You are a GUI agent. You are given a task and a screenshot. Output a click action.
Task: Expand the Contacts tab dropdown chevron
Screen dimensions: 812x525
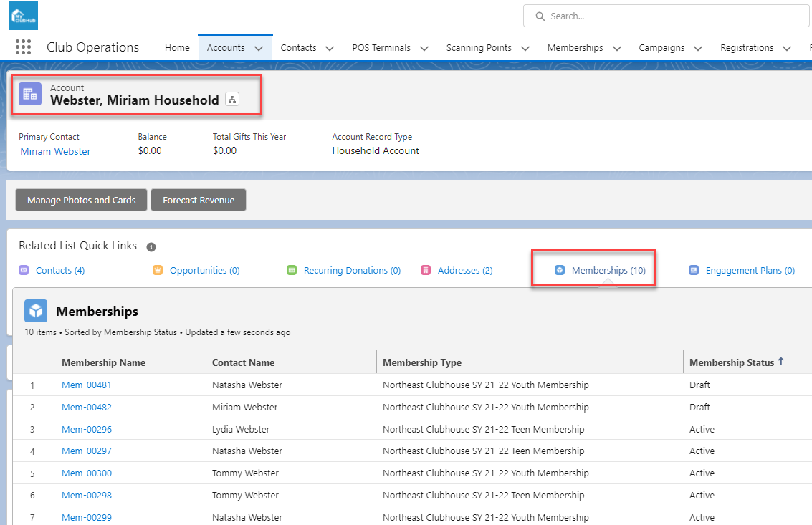pos(330,48)
